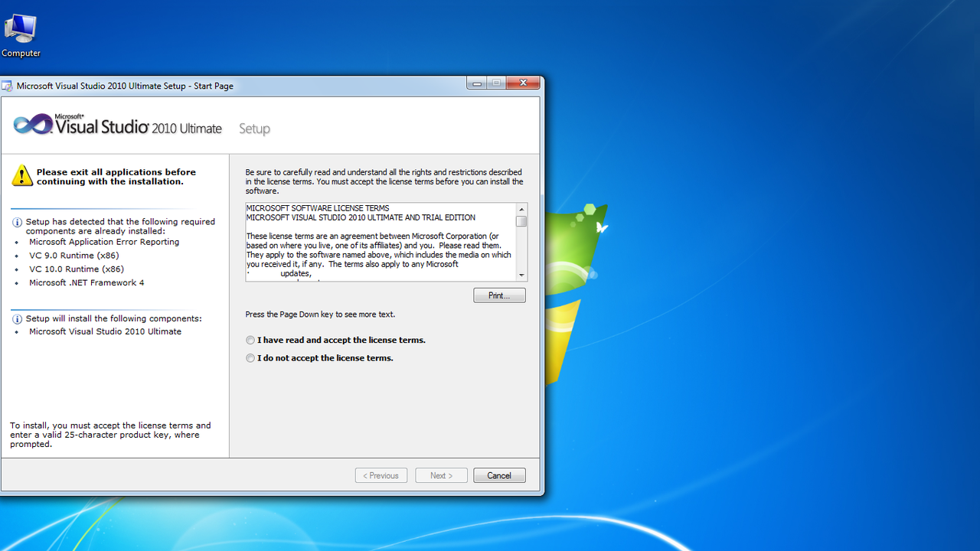980x551 pixels.
Task: Click 'VC 10.0 Runtime (x86)' entry
Action: click(77, 269)
